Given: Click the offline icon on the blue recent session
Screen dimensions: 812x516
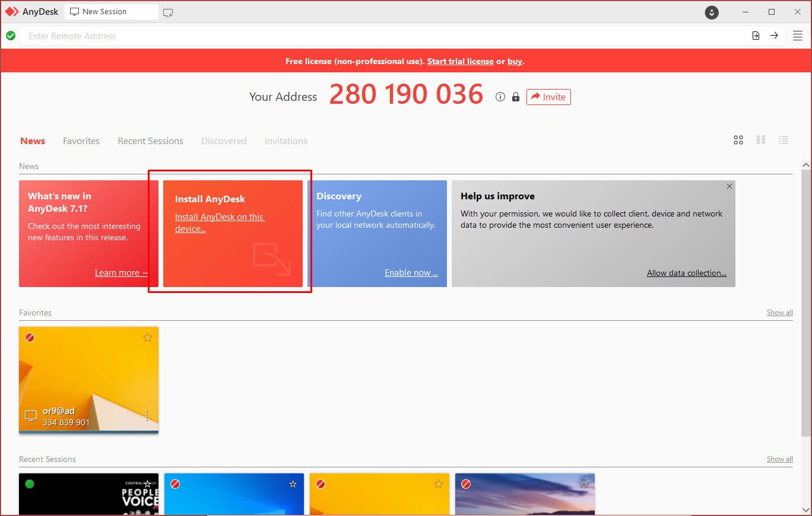Looking at the screenshot, I should (175, 484).
